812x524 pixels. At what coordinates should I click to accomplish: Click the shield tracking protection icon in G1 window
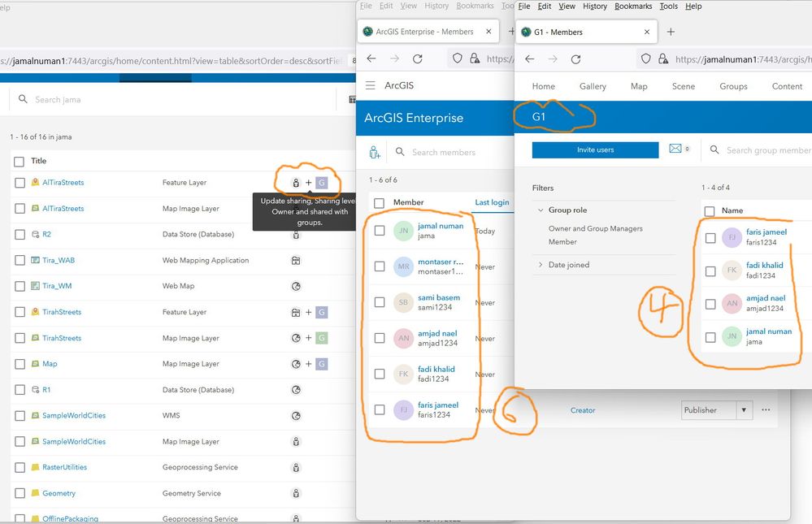[645, 59]
